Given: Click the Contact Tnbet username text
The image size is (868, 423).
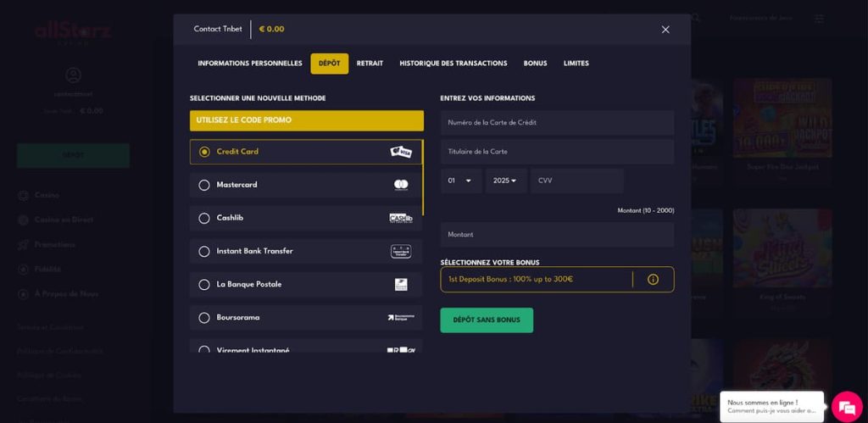Looking at the screenshot, I should 218,30.
